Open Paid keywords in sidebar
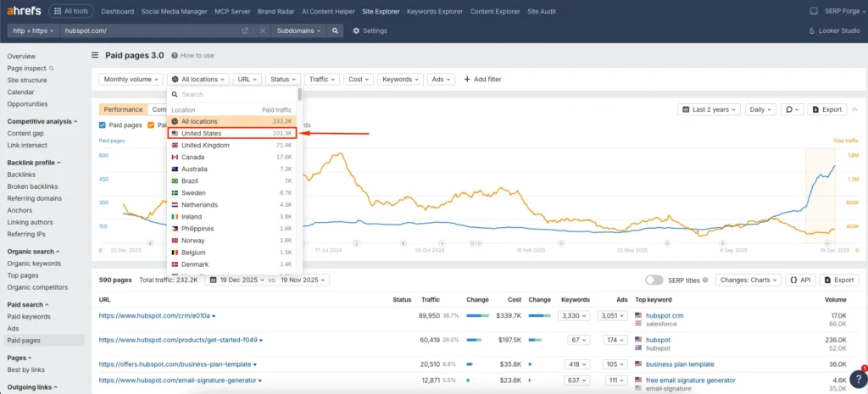Image resolution: width=868 pixels, height=394 pixels. point(29,317)
